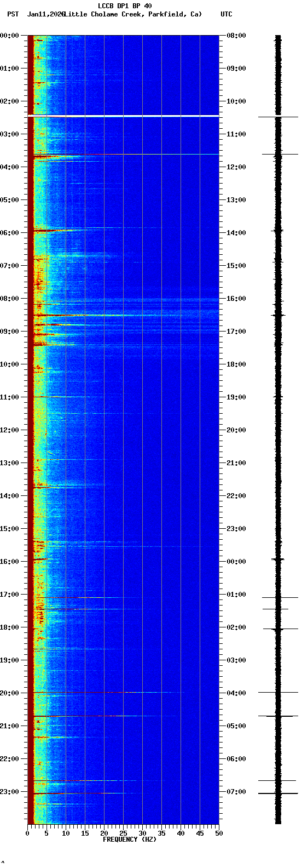Pick the "10:00" label on the UTC axis
The image size is (302, 868).
pyautogui.click(x=236, y=101)
